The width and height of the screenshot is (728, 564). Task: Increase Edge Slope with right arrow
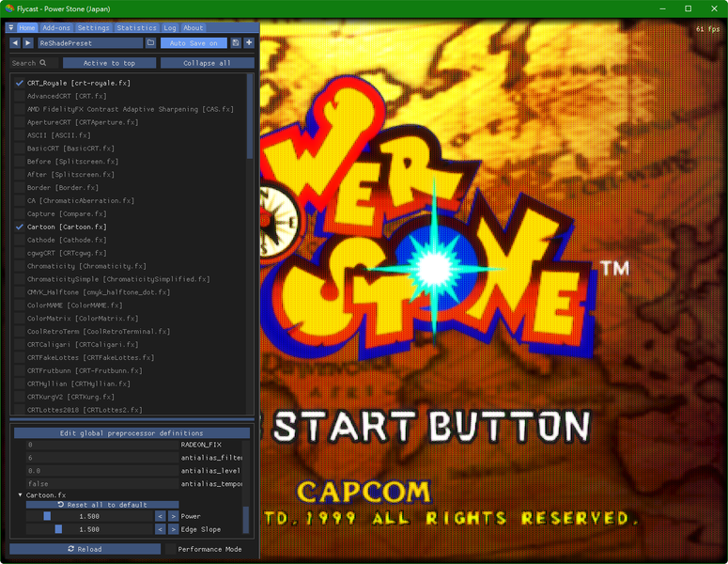[173, 529]
